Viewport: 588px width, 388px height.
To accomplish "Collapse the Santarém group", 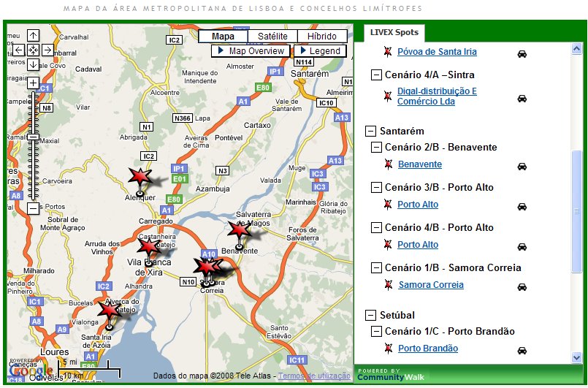I will point(370,132).
